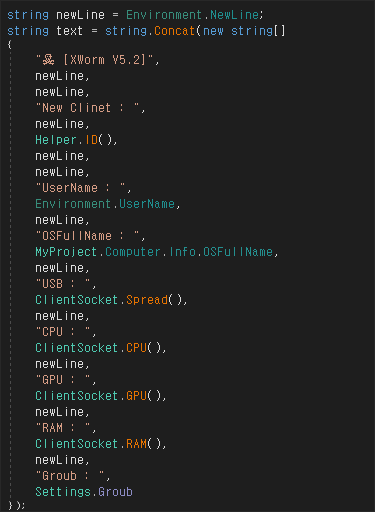Open MyProject.Computer.Info.OSFullName reference
This screenshot has width=375, height=512.
[x=154, y=252]
